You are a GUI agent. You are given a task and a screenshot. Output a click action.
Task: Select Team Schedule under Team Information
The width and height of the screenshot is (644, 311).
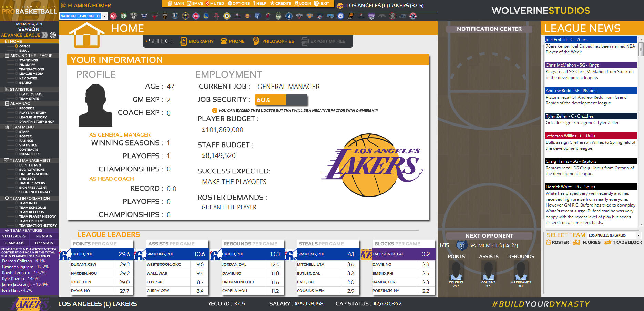pos(32,208)
